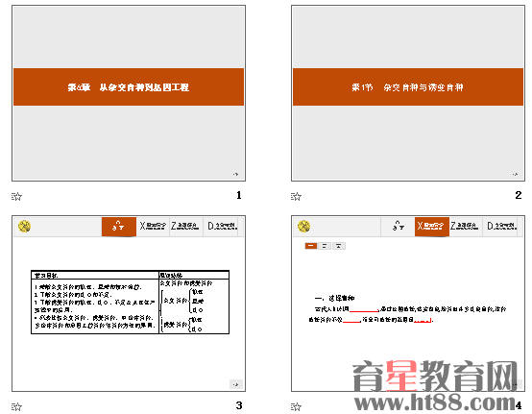Screen dimensions: 532x414
Task: Click slide number 2 label
Action: click(519, 195)
